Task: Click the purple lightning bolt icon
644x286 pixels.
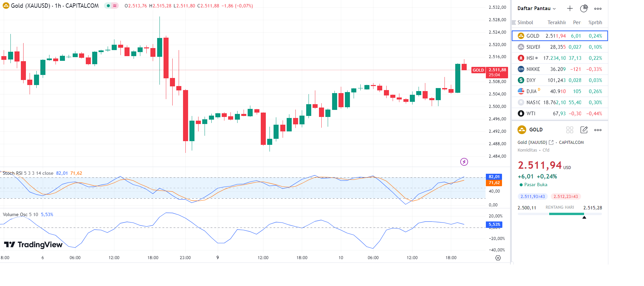Action: [464, 162]
